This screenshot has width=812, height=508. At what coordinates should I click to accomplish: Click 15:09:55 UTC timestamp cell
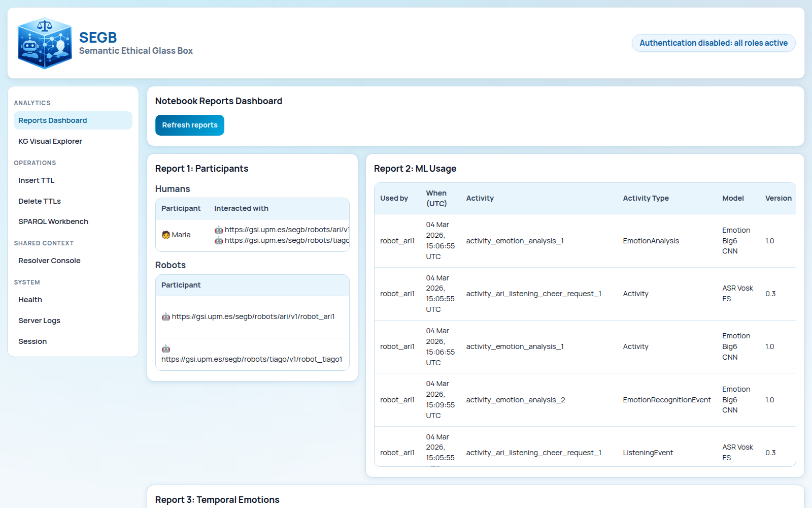pos(440,399)
